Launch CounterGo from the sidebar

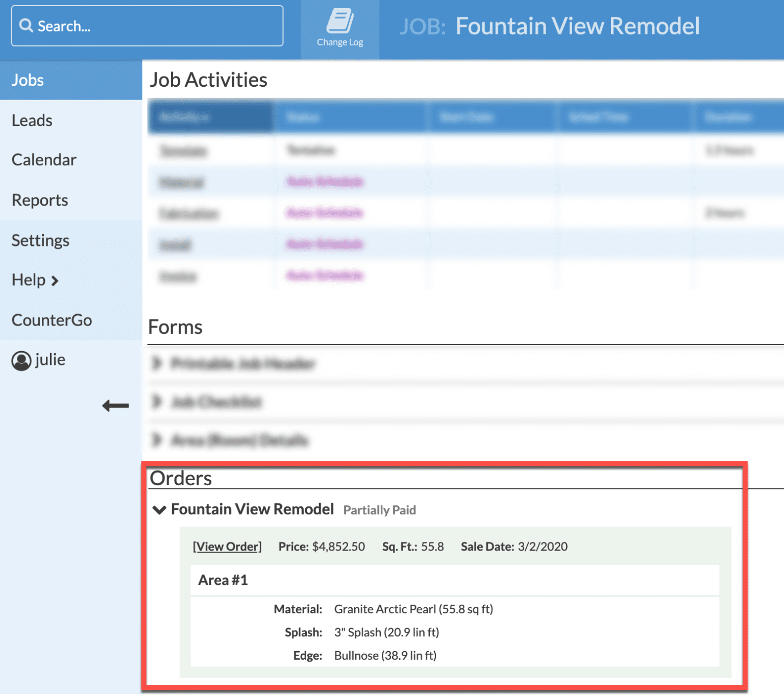[52, 320]
